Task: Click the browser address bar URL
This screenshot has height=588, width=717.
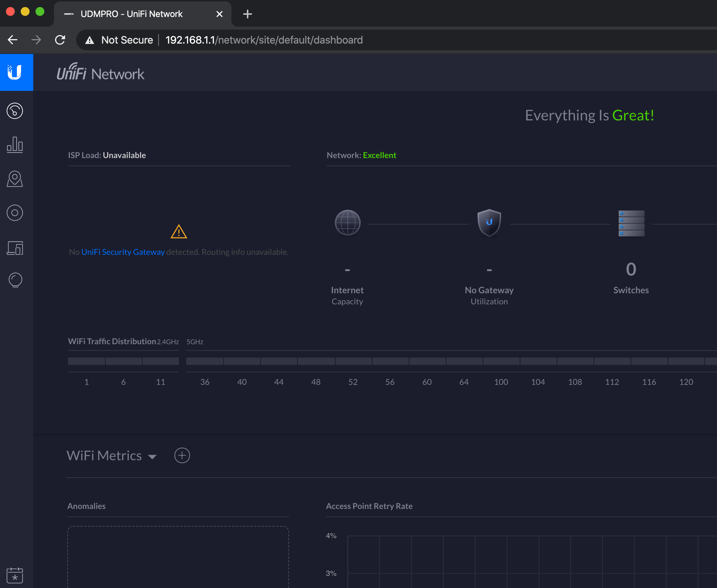Action: pyautogui.click(x=264, y=40)
